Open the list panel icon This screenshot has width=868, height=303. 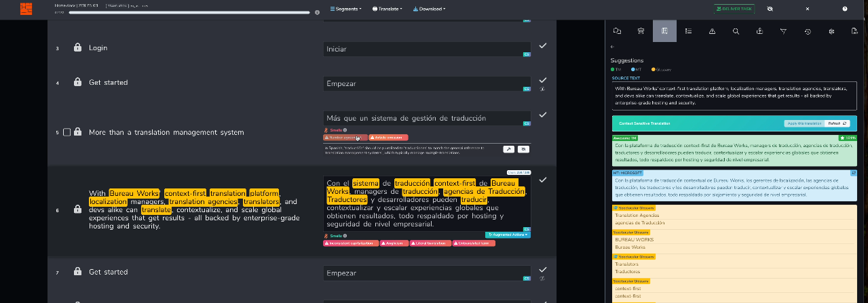688,31
